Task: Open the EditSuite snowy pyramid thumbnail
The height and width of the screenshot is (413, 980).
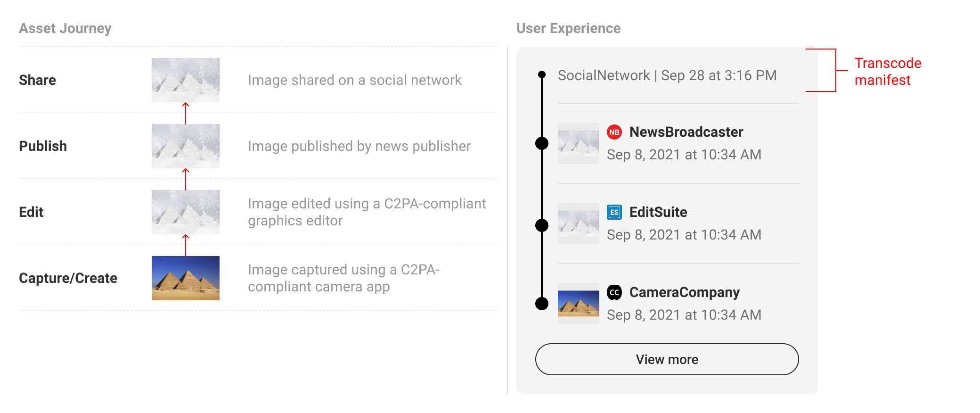Action: point(579,223)
